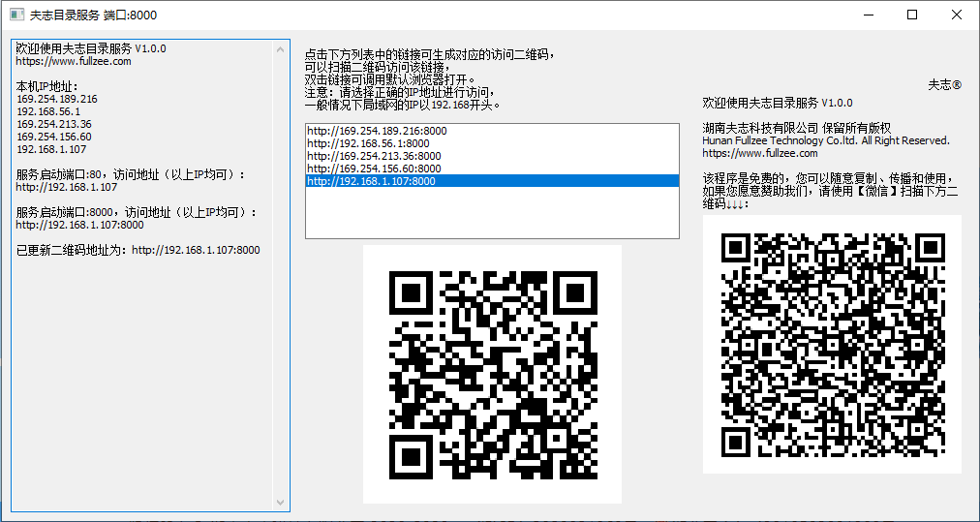
Task: Click 本机IP地址 heading in log
Action: (46, 86)
